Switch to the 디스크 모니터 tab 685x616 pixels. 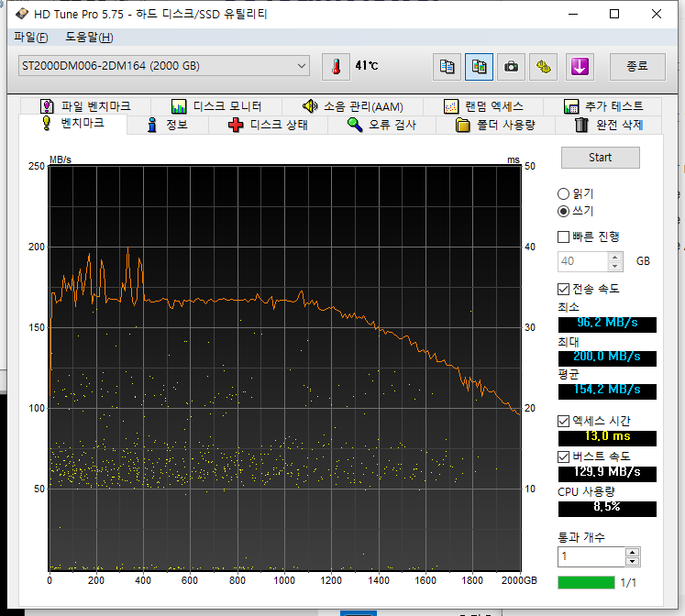(x=216, y=106)
